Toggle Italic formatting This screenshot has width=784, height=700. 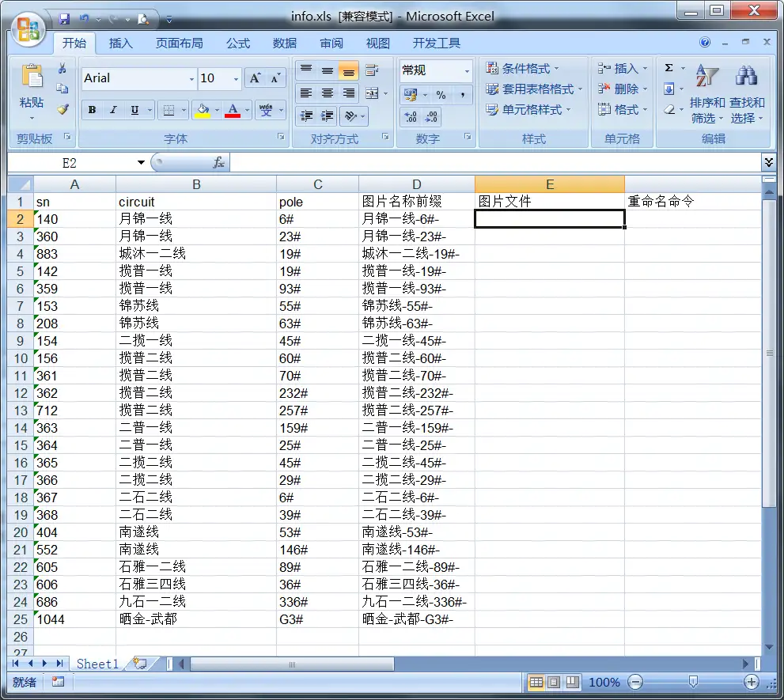click(113, 110)
